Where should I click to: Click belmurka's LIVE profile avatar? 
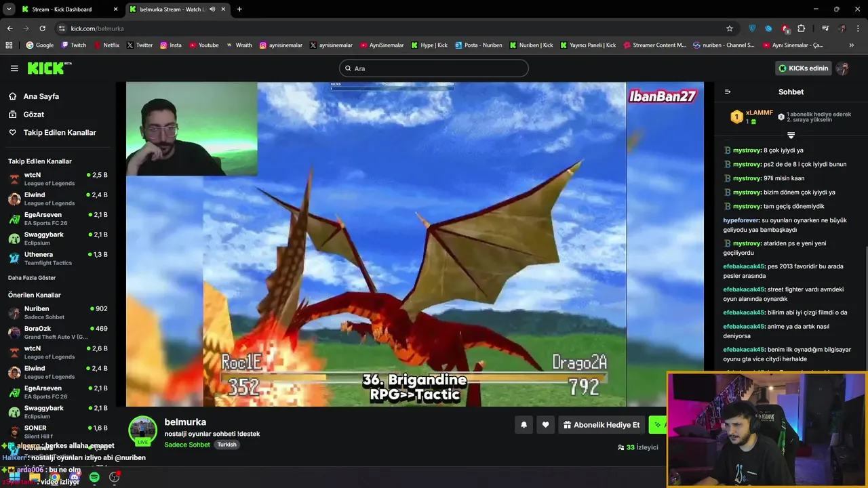(x=142, y=430)
